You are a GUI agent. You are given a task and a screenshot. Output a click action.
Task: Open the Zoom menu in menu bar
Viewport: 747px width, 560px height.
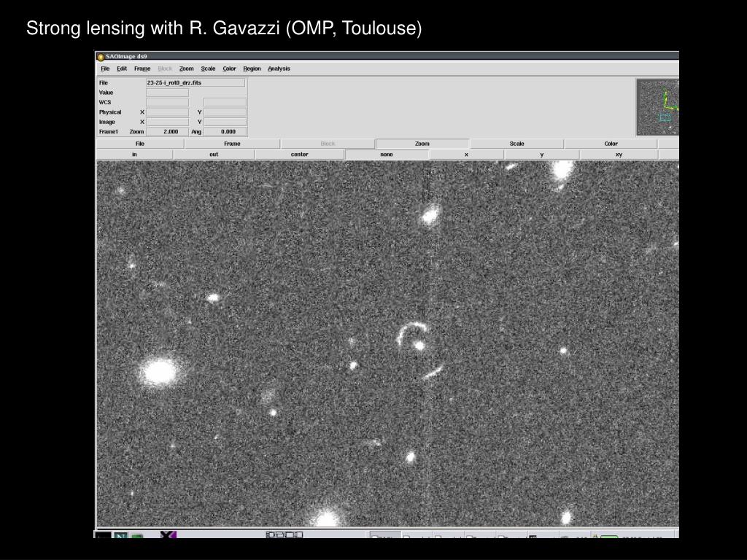(186, 69)
